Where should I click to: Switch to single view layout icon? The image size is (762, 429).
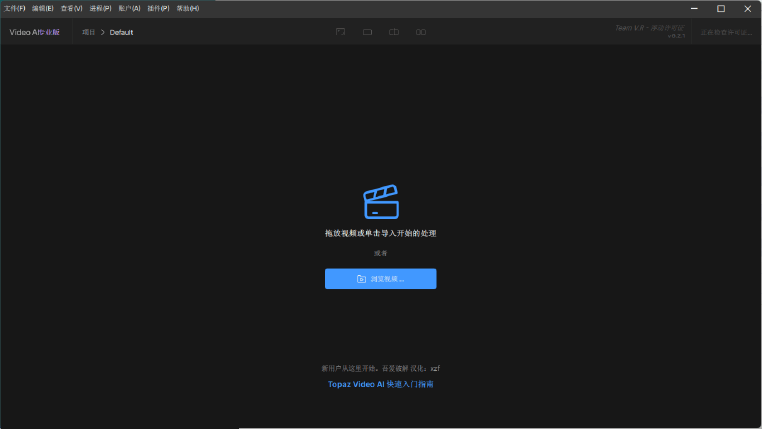coord(367,32)
